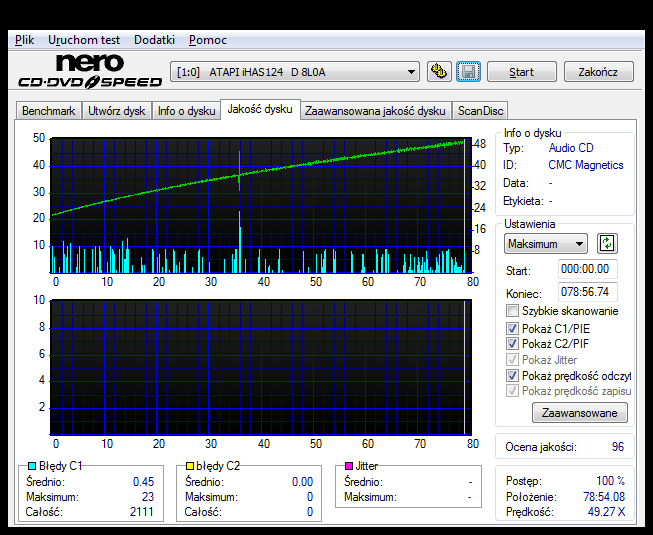This screenshot has height=535, width=653.
Task: Click the Ocena jakości label
Action: tap(541, 447)
